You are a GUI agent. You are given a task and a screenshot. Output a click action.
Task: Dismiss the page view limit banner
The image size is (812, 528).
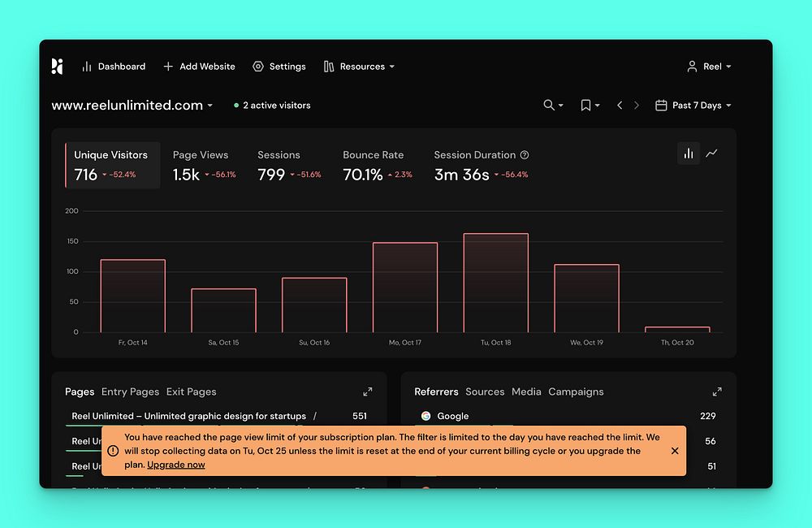pyautogui.click(x=675, y=451)
